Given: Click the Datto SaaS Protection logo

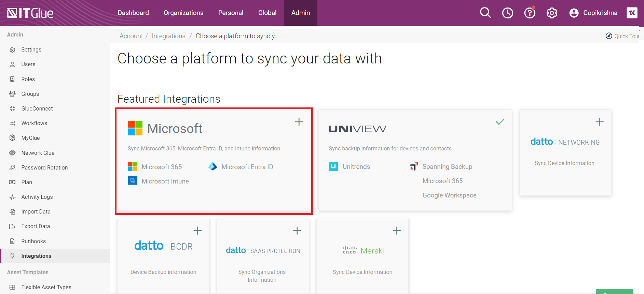Looking at the screenshot, I should [263, 251].
